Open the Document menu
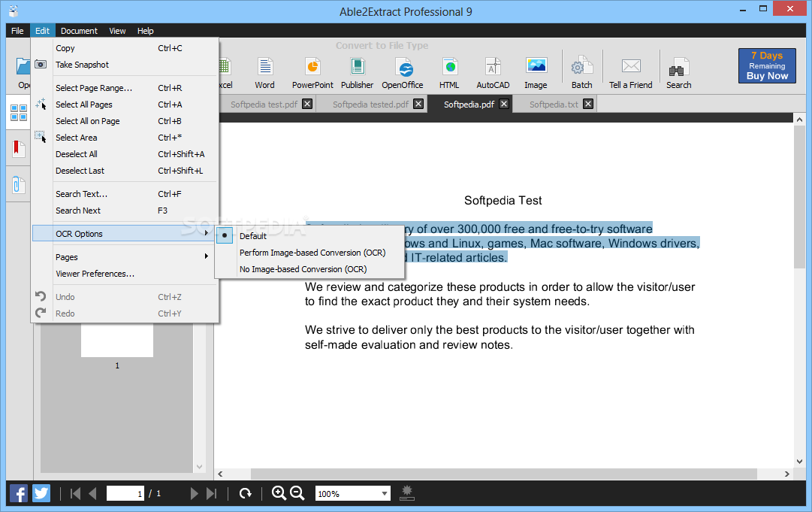The width and height of the screenshot is (812, 512). 79,31
